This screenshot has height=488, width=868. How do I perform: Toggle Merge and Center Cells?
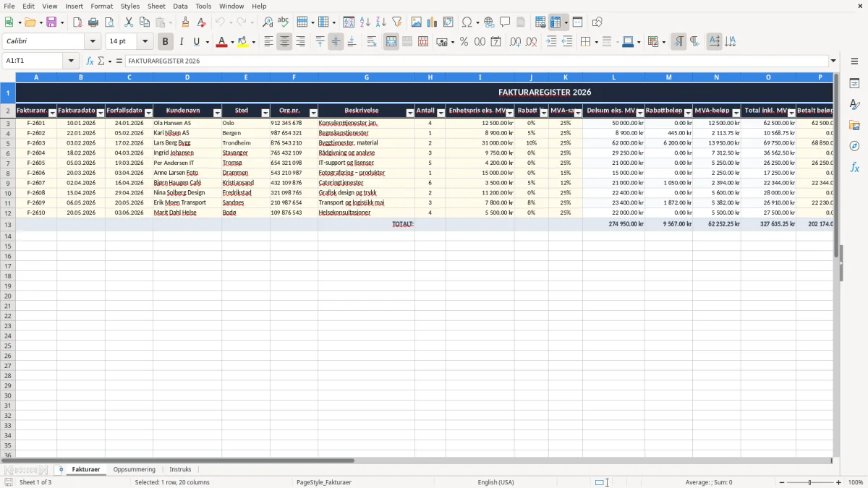tap(391, 42)
